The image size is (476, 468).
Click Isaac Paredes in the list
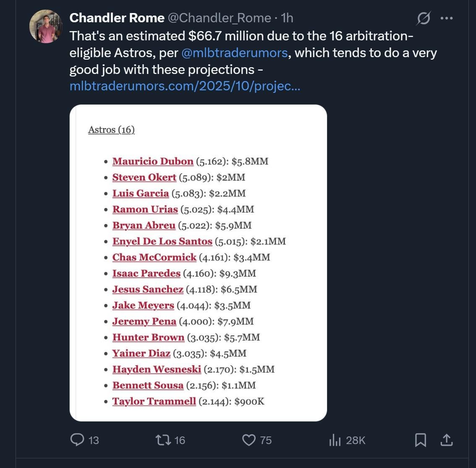[146, 273]
